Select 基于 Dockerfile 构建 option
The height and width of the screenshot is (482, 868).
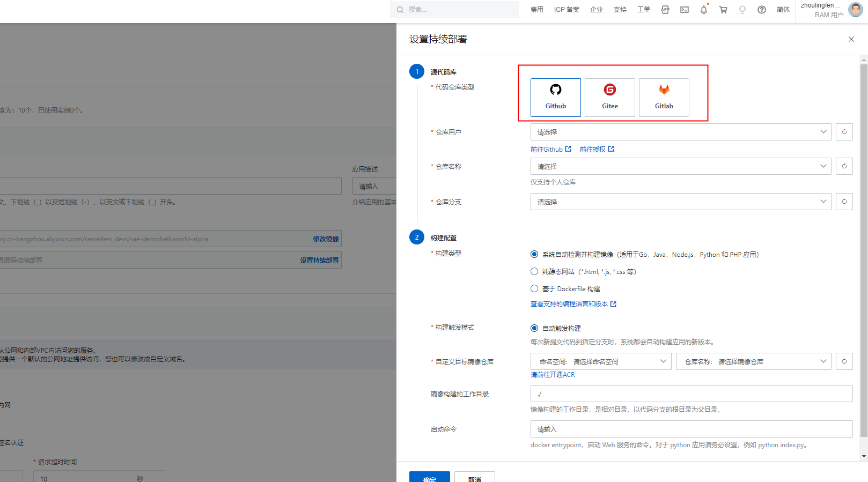tap(534, 288)
